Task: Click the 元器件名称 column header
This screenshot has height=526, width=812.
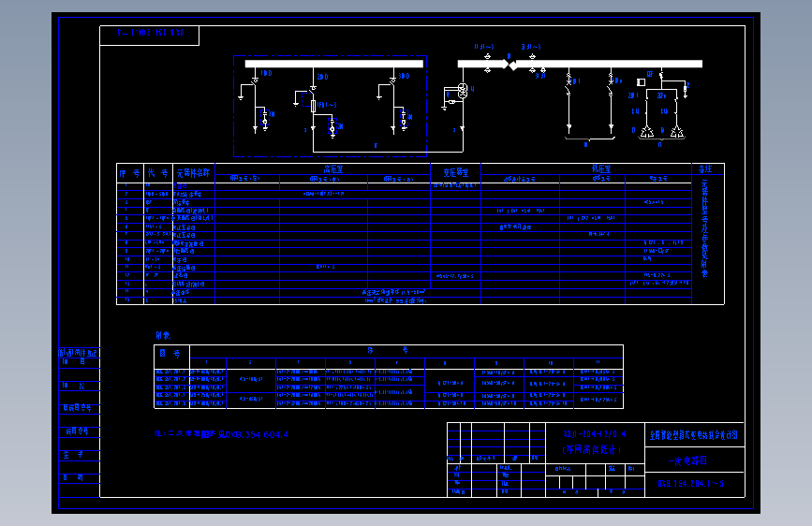Action: tap(193, 173)
